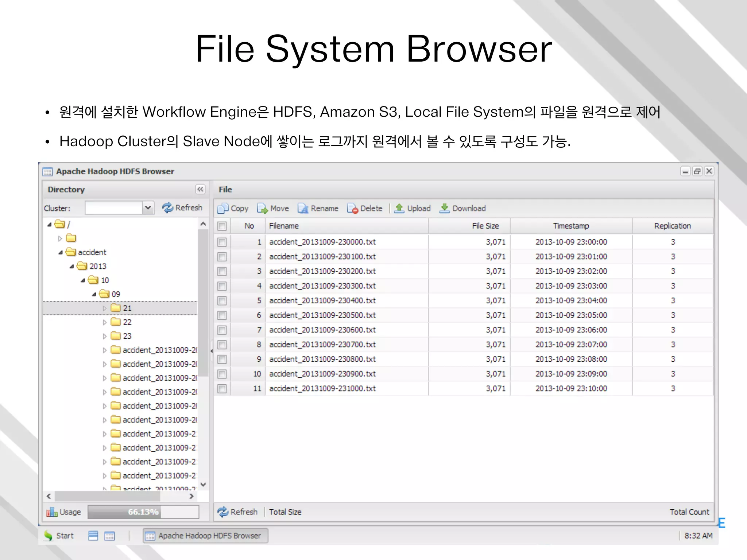Image resolution: width=747 pixels, height=560 pixels.
Task: Collapse the 2013 tree node
Action: (72, 267)
